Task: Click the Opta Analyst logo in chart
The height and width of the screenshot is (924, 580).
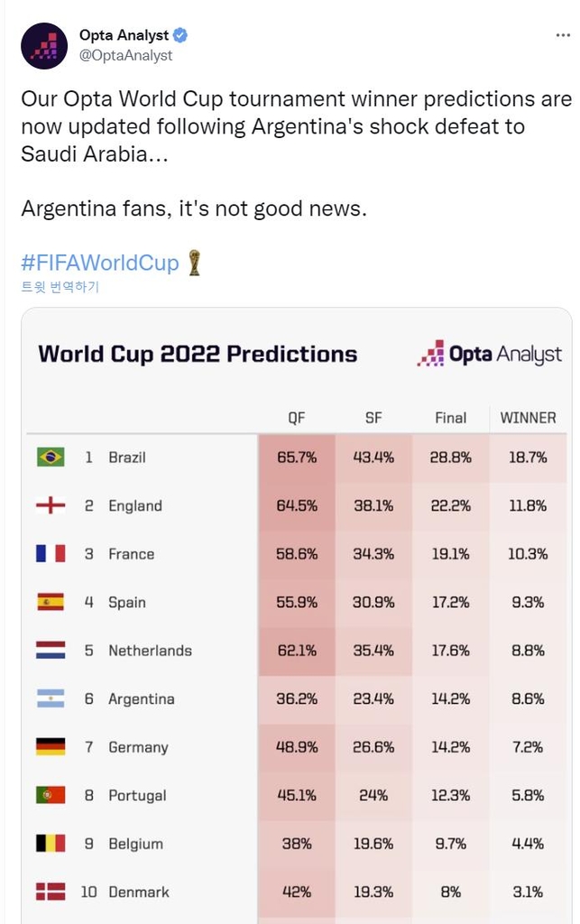Action: pyautogui.click(x=490, y=354)
